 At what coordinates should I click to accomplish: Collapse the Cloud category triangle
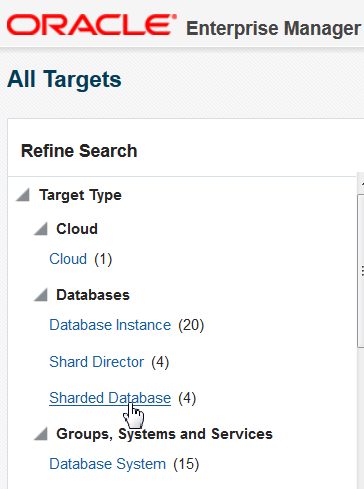tap(41, 229)
